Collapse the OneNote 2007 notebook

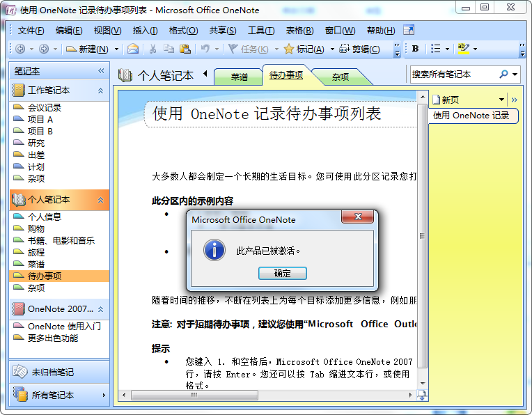point(100,309)
